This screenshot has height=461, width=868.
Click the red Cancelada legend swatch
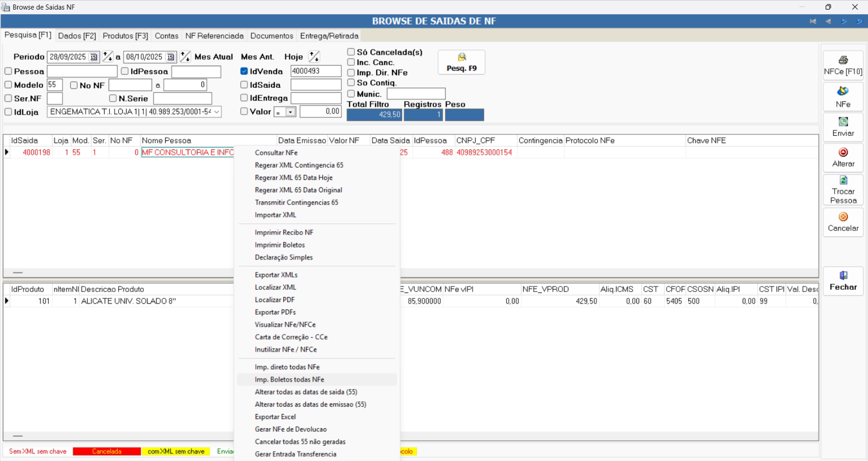(107, 451)
